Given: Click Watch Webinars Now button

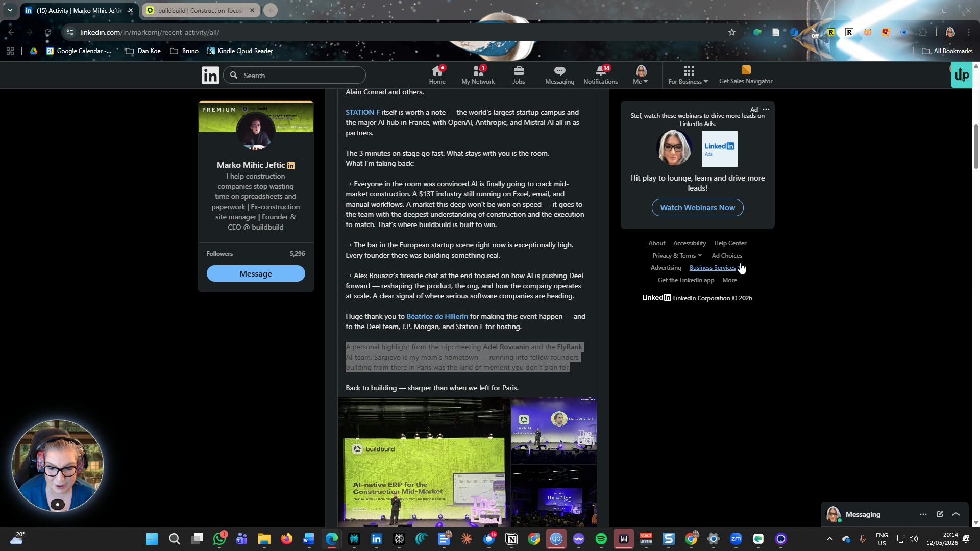Looking at the screenshot, I should (697, 208).
